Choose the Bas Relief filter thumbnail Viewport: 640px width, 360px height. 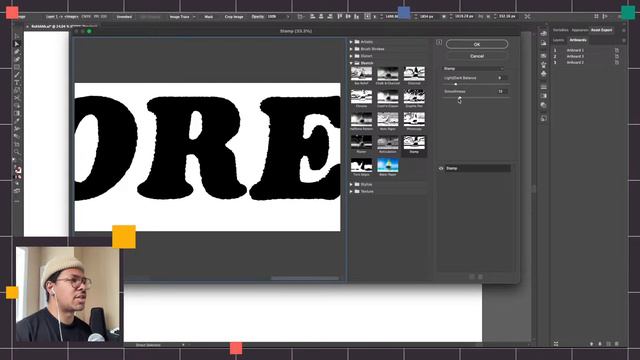[x=361, y=74]
